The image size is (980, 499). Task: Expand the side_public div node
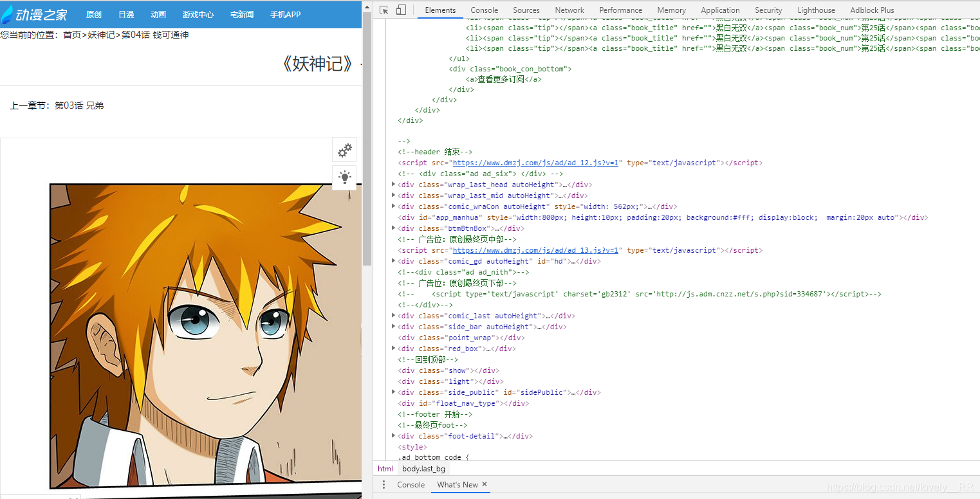click(394, 392)
